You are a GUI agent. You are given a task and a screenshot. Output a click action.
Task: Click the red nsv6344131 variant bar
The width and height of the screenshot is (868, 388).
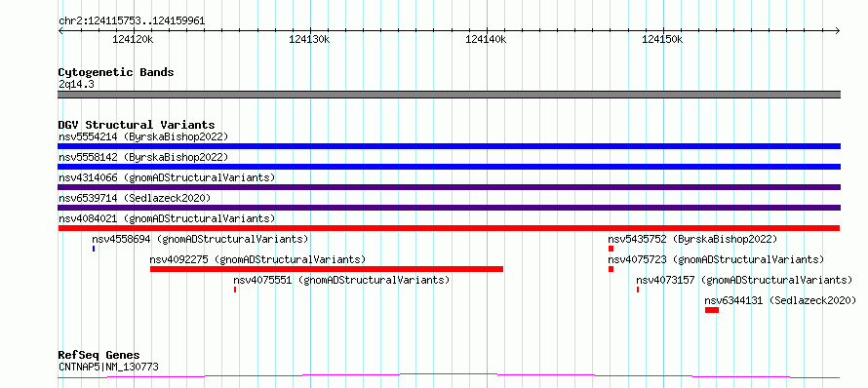[712, 310]
